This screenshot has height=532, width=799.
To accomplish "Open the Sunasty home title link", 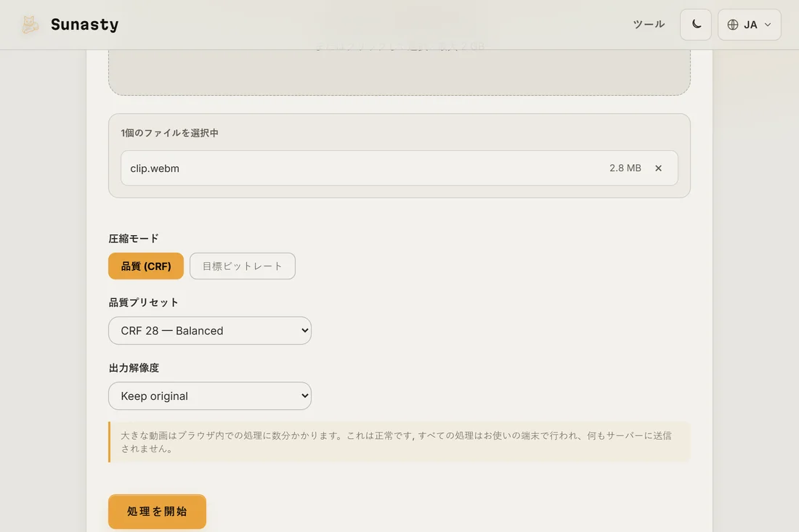I will tap(84, 25).
